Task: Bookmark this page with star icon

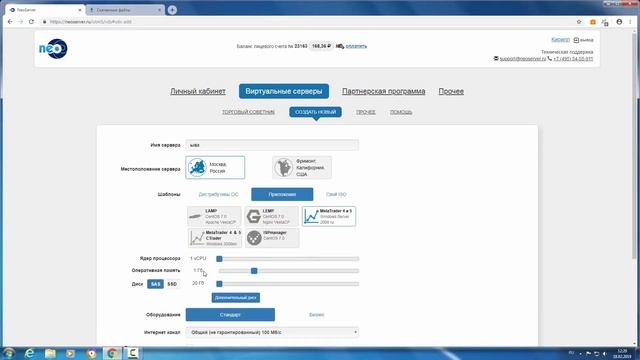Action: pyautogui.click(x=579, y=22)
